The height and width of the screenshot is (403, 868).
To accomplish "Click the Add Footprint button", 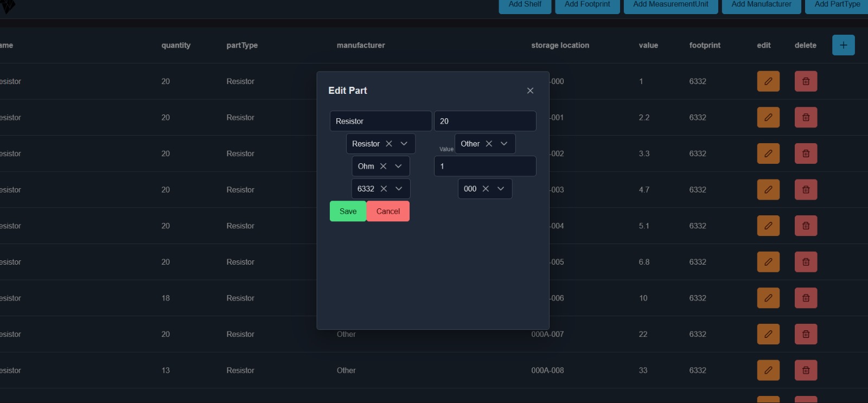I will [587, 5].
